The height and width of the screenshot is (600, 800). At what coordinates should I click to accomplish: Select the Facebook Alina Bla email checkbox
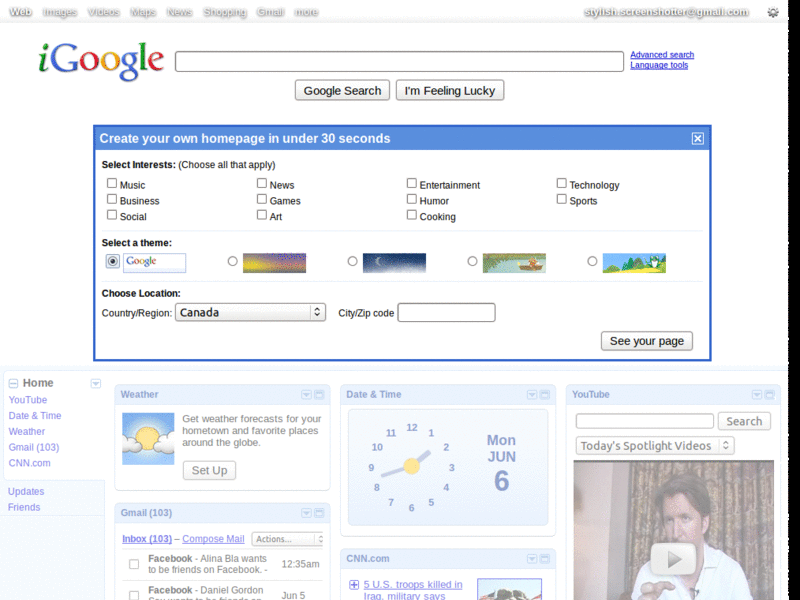[x=134, y=564]
